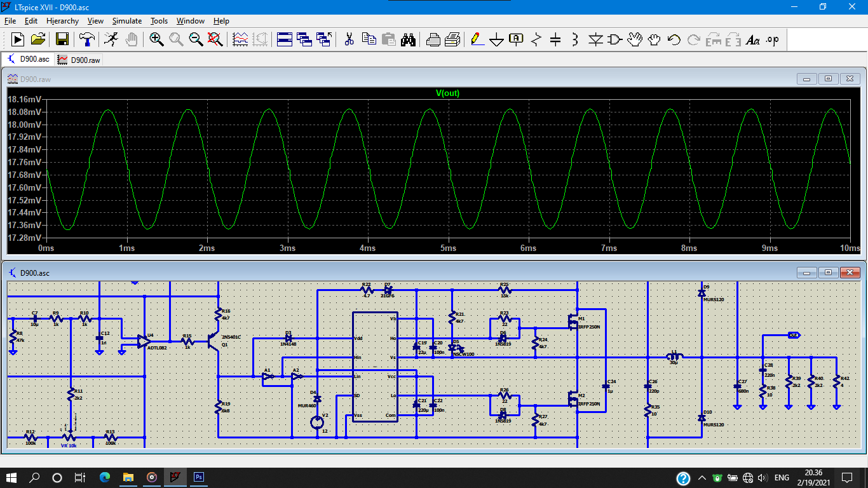The image size is (868, 488).
Task: Place a capacitor from the toolbar
Action: click(556, 39)
